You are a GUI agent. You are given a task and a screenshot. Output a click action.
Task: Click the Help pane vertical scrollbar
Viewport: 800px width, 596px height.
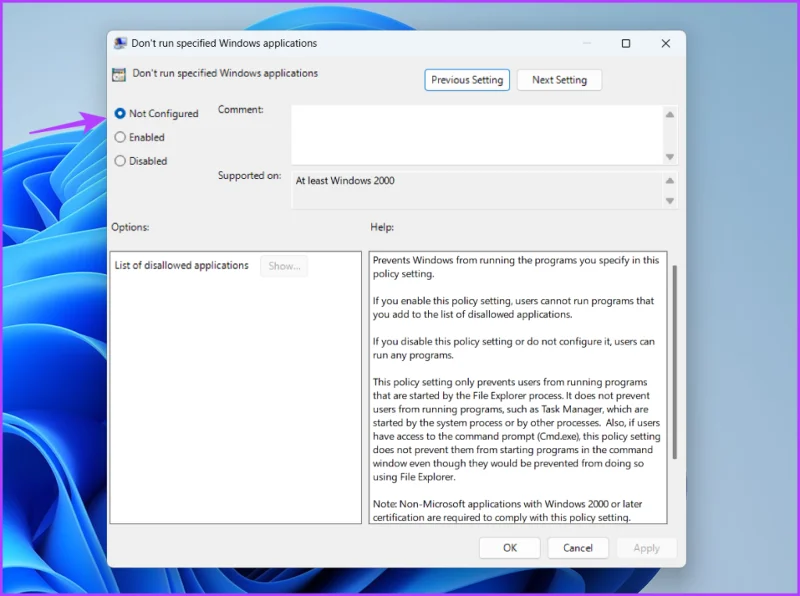coord(674,362)
